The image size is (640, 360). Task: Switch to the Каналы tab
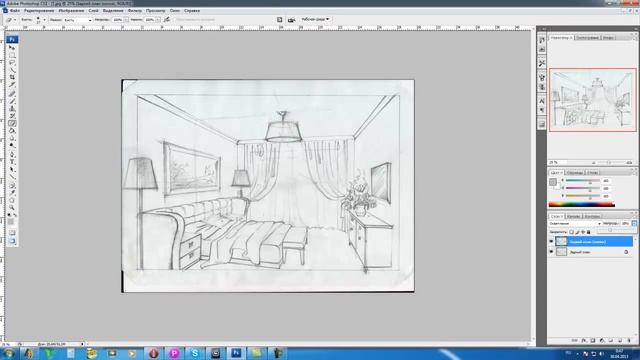pos(573,217)
